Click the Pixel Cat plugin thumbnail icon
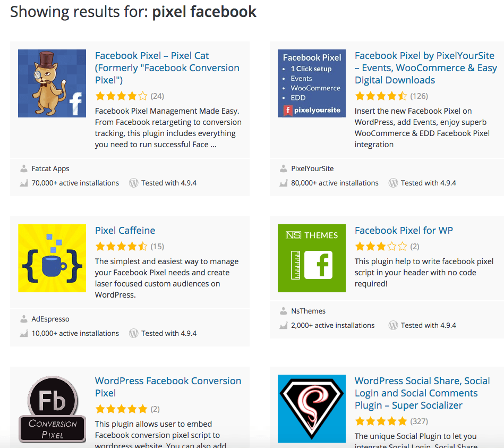 [52, 83]
